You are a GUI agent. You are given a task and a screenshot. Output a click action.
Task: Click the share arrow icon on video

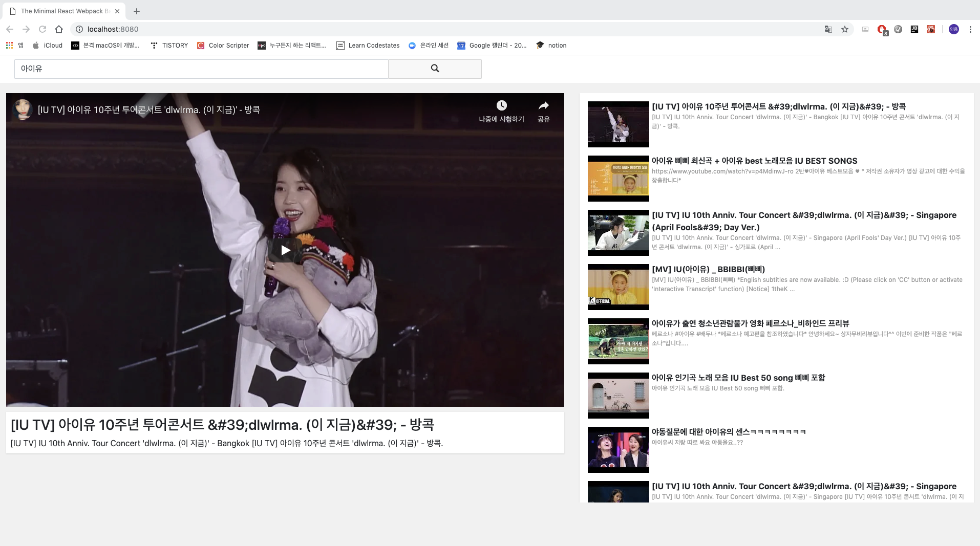(x=544, y=105)
